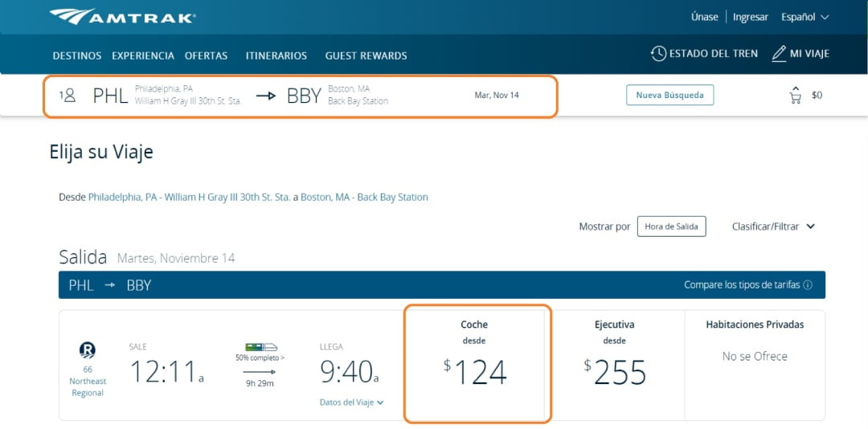Click the Ingresar link

coord(751,17)
